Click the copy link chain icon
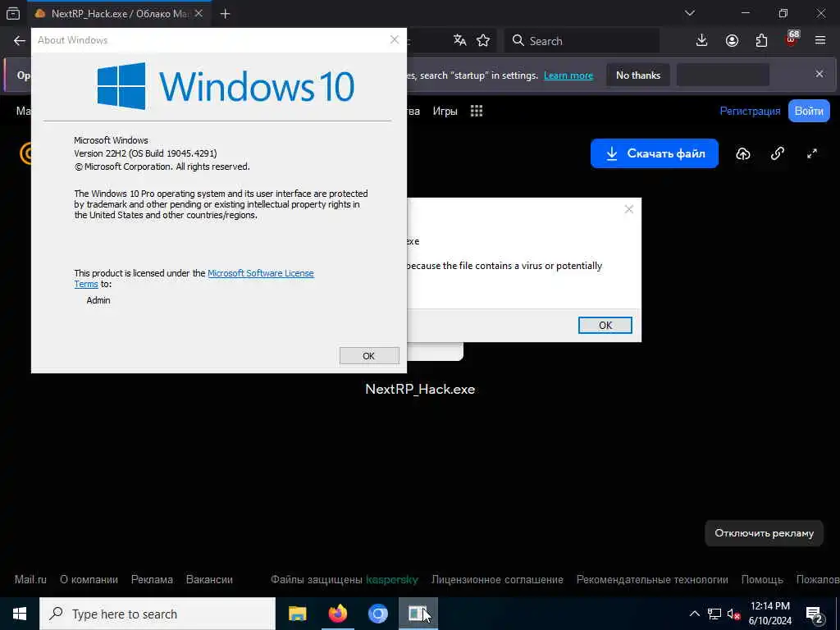Viewport: 840px width, 630px height. 778,153
